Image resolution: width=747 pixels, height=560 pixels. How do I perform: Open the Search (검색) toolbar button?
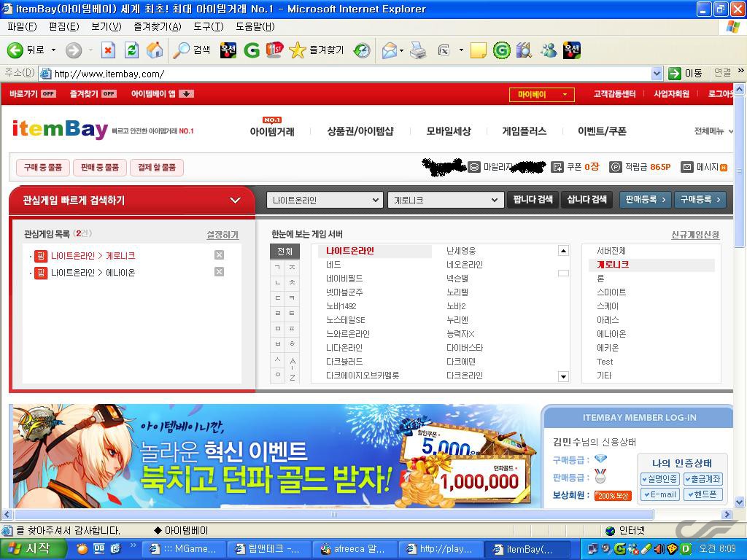pos(192,50)
